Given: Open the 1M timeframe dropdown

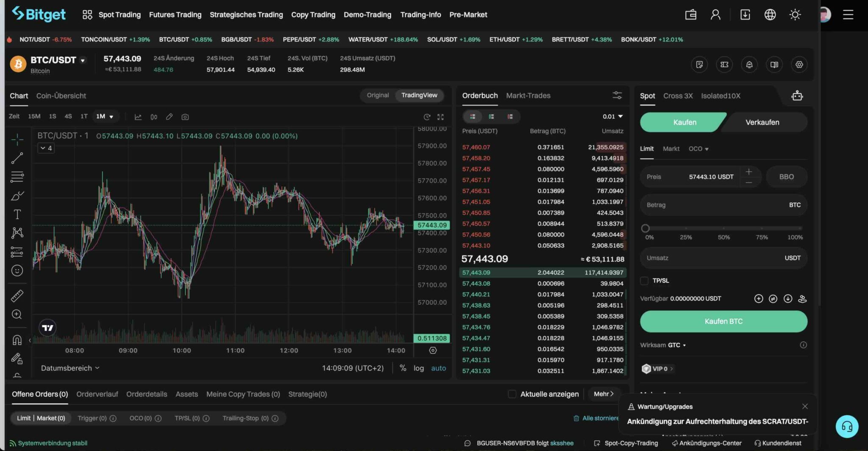Looking at the screenshot, I should coord(106,116).
